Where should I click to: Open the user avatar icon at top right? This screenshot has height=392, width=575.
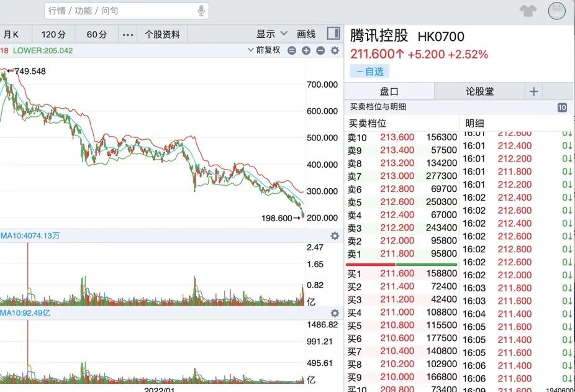point(556,11)
